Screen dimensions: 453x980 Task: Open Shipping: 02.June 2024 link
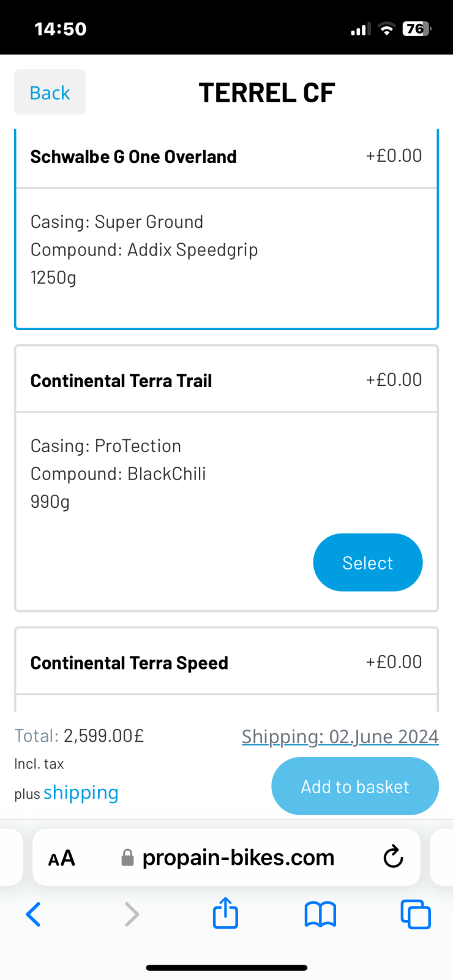[340, 736]
